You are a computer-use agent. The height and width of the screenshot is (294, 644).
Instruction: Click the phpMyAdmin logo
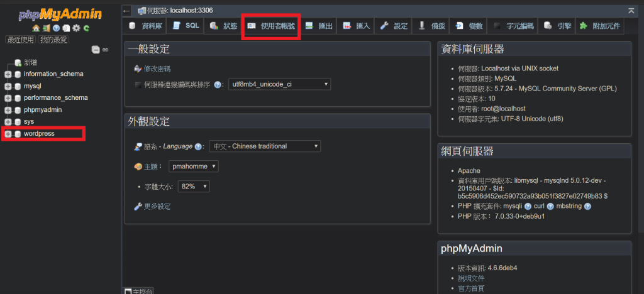point(60,15)
